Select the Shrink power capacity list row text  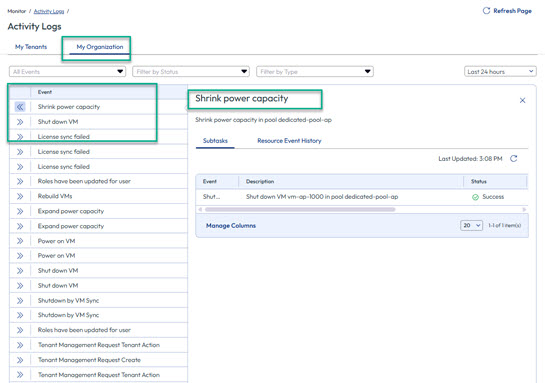point(69,107)
